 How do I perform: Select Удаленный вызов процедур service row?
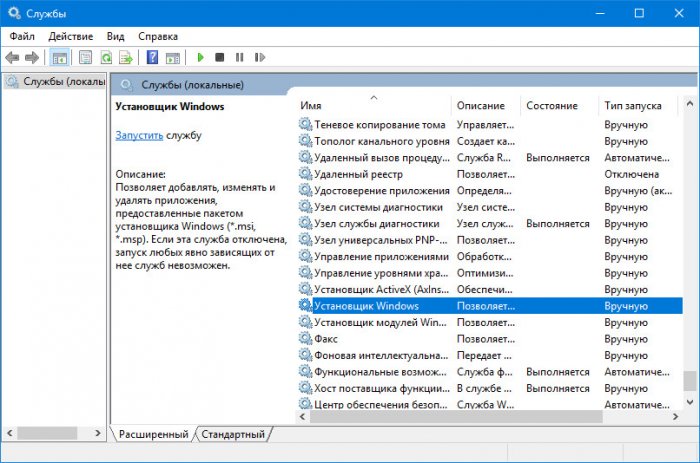point(490,157)
